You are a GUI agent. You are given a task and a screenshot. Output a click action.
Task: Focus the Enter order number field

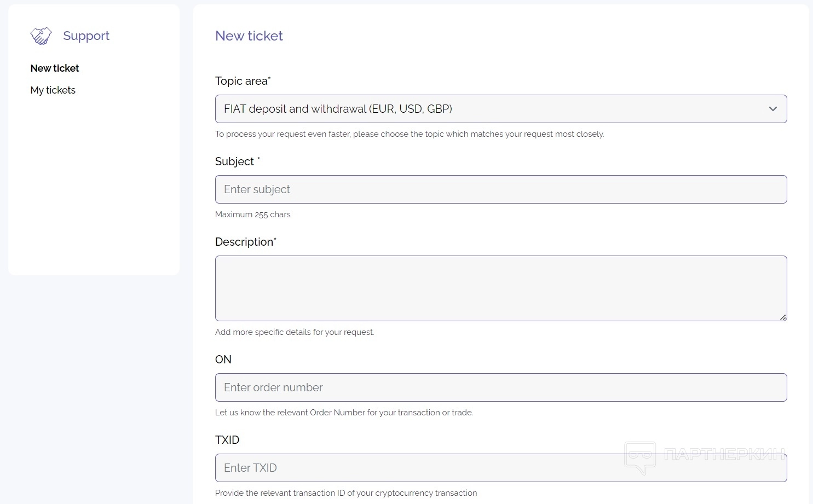coord(500,387)
